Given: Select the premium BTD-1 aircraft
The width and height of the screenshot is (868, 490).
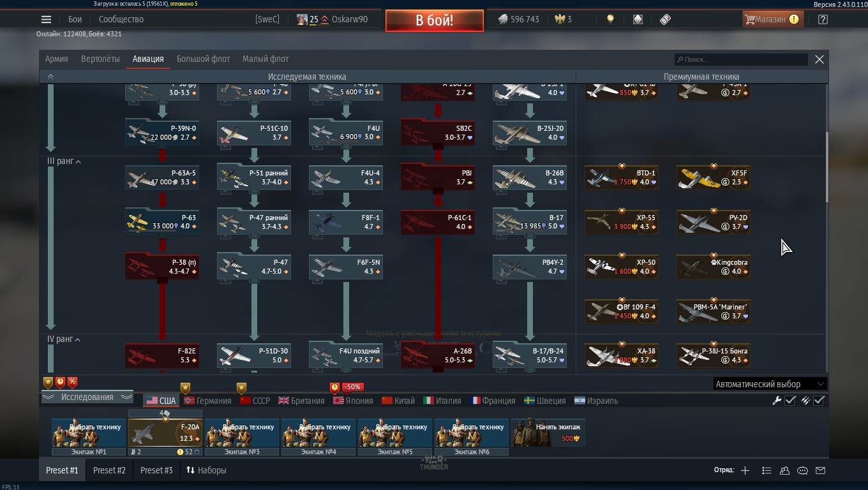Looking at the screenshot, I should coord(622,177).
